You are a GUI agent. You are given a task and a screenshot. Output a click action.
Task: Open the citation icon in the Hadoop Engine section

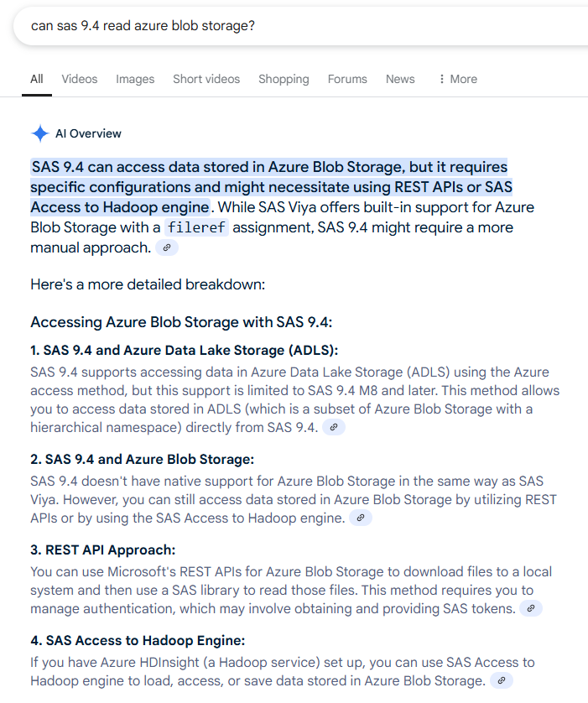[501, 681]
